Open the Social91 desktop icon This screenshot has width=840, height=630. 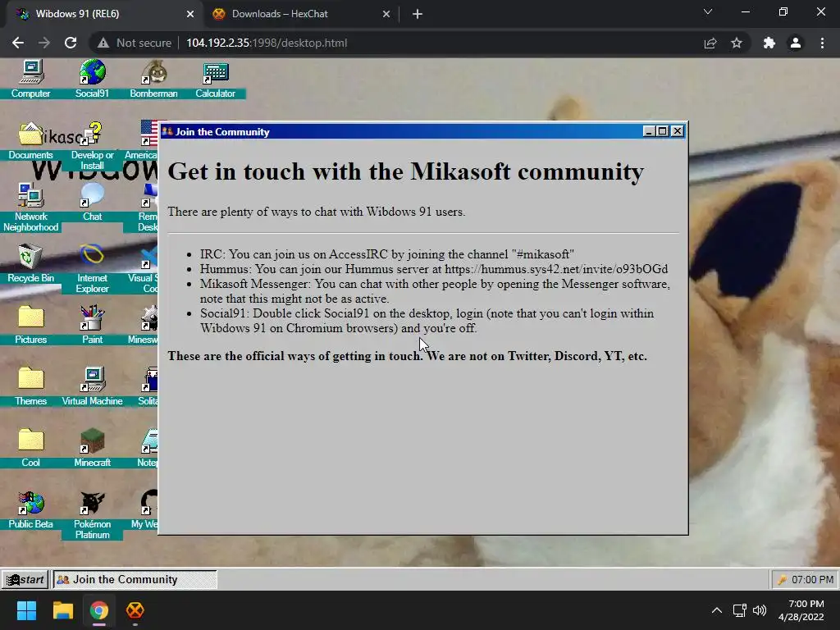92,79
